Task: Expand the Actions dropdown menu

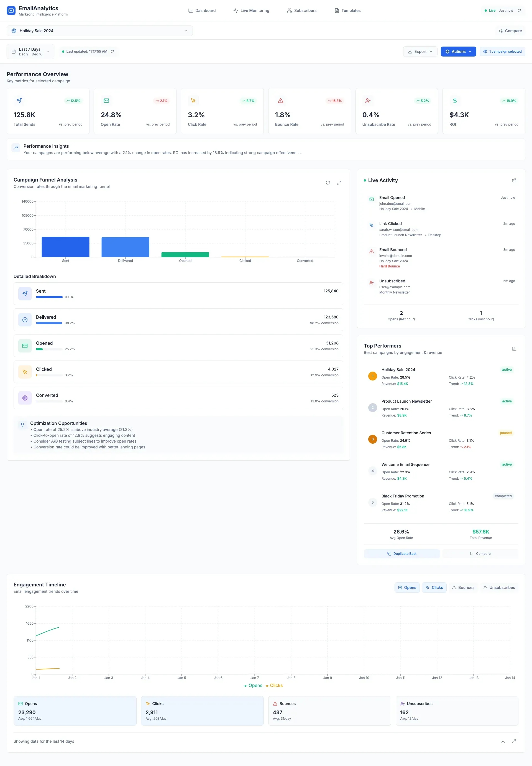Action: (458, 51)
